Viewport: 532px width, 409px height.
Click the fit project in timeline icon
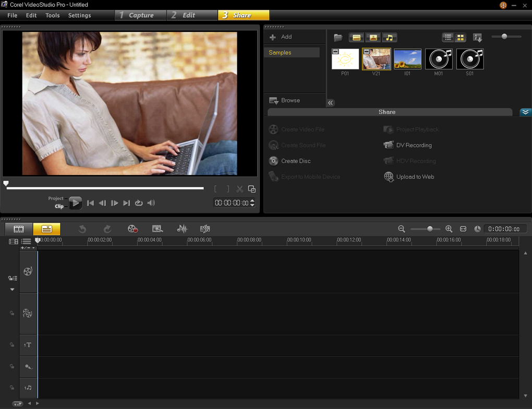(463, 228)
